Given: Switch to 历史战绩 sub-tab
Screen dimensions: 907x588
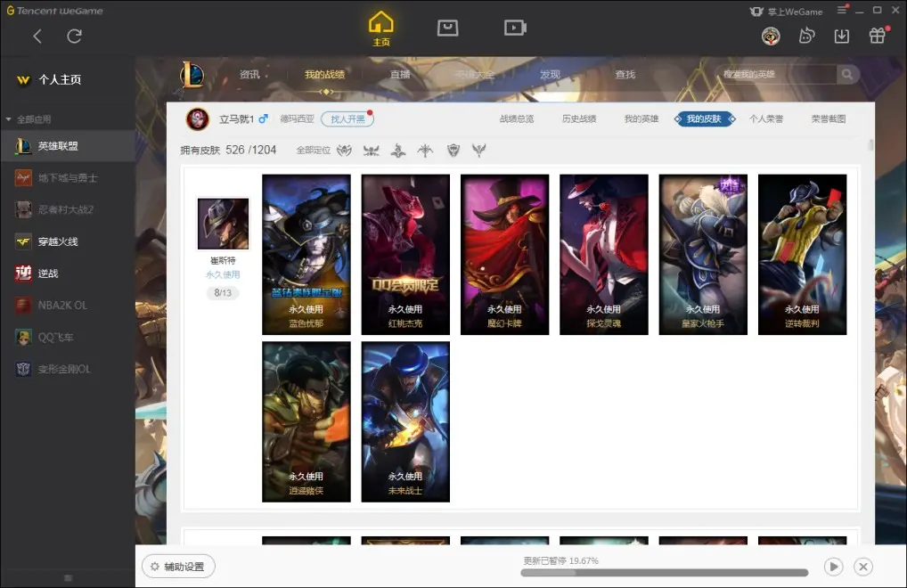Looking at the screenshot, I should (579, 119).
